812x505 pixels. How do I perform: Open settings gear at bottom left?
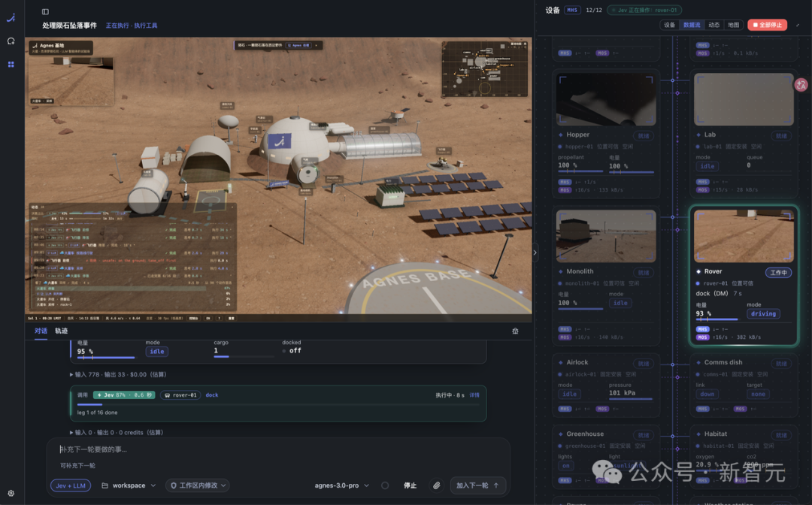click(11, 493)
